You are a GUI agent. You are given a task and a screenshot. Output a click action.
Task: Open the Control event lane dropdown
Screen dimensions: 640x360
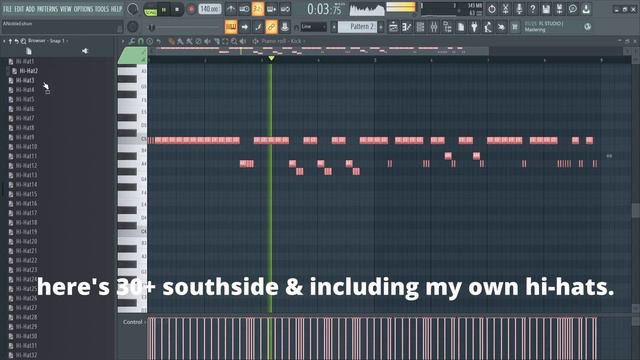click(133, 322)
